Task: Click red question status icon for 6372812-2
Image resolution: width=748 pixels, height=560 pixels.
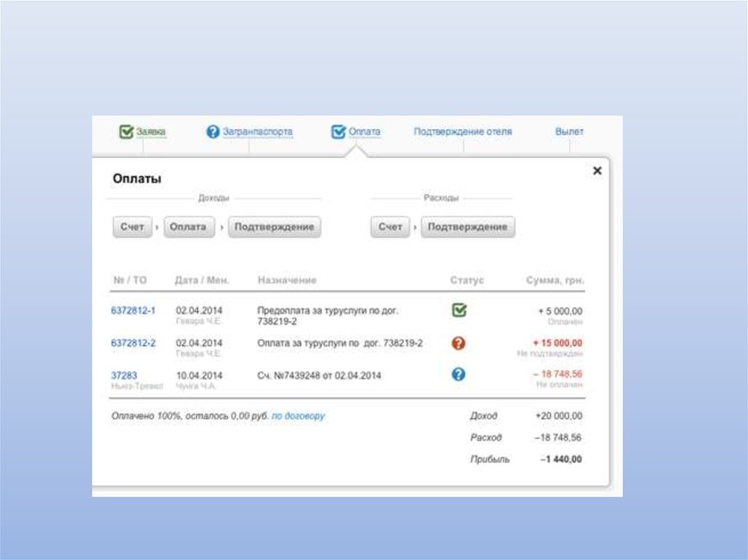Action: (459, 343)
